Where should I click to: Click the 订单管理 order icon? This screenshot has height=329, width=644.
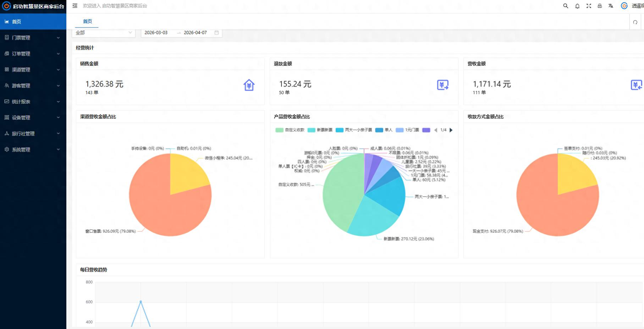click(x=7, y=53)
